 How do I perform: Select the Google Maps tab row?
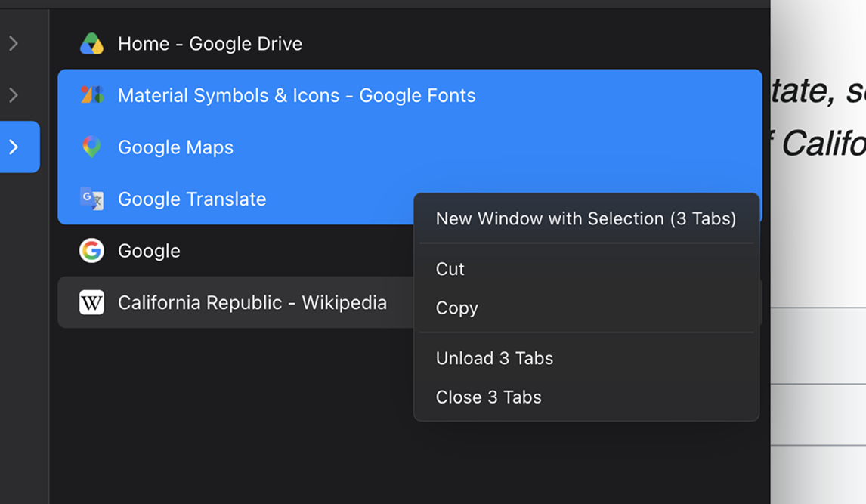point(410,147)
